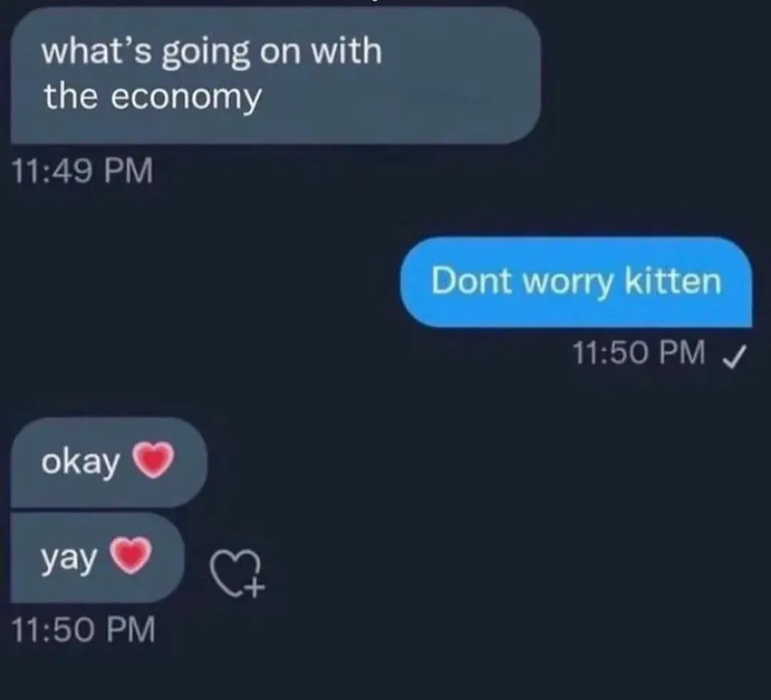Click the word "what's" in the top message
771x700 pixels.
point(97,51)
